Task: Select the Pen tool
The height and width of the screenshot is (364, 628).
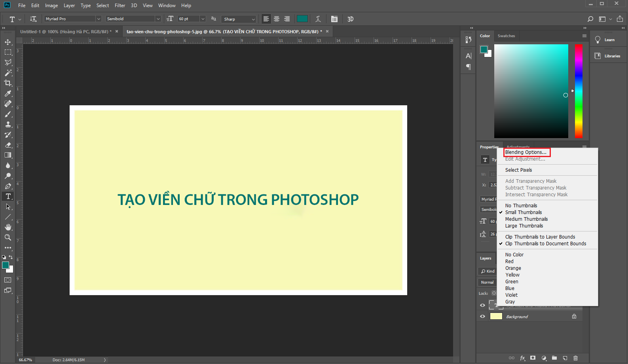Action: coord(8,186)
